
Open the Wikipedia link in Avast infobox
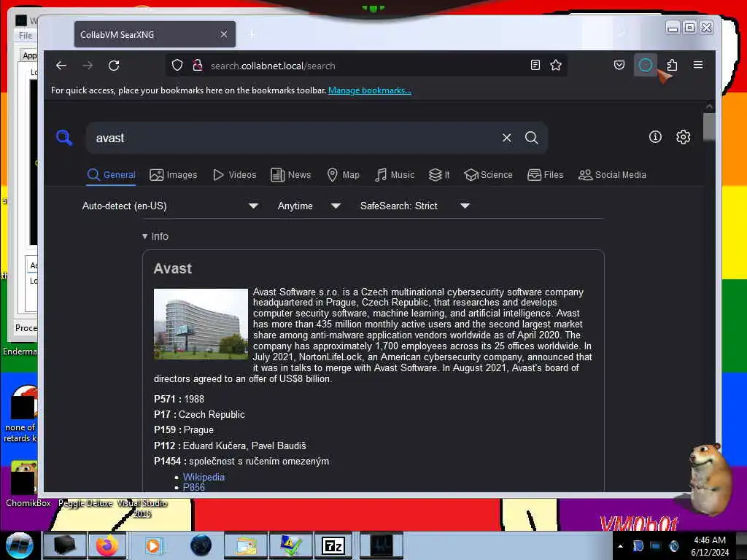[x=204, y=477]
